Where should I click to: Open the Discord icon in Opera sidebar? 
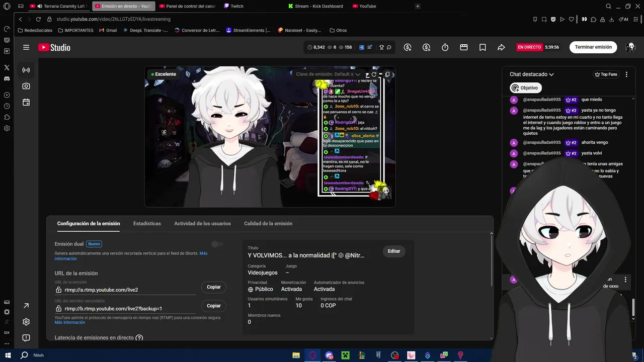click(7, 79)
